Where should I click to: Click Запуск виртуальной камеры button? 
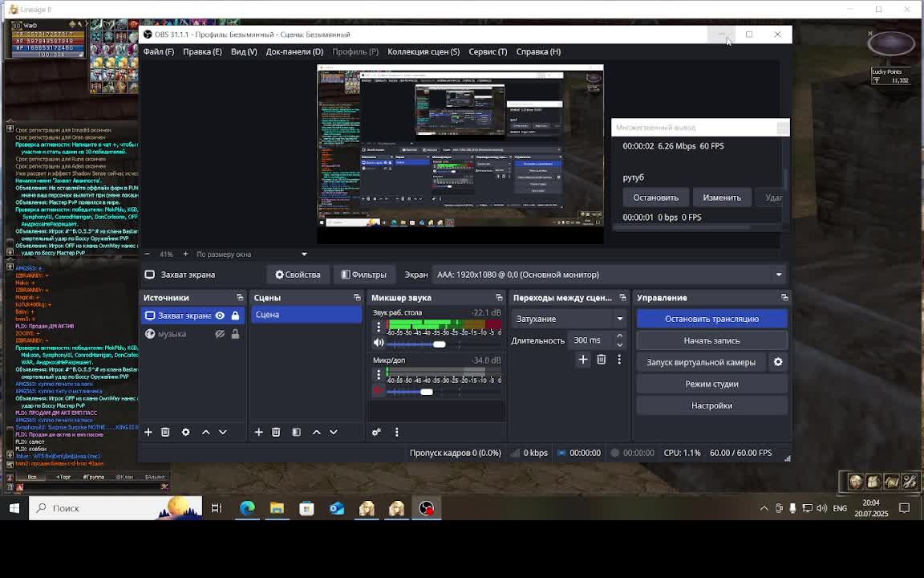point(701,362)
